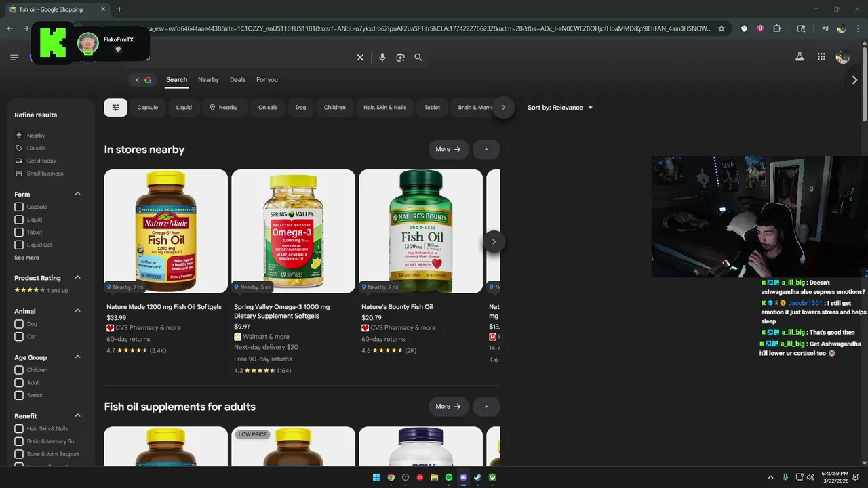Show hidden system tray icons

pos(770,477)
